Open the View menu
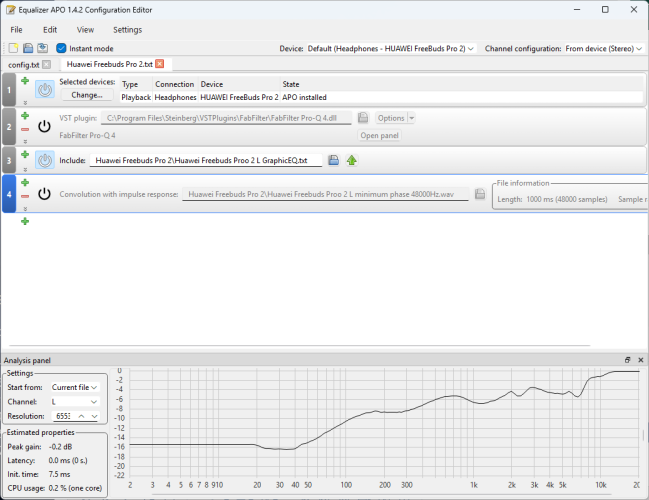Image resolution: width=649 pixels, height=500 pixels. point(85,30)
